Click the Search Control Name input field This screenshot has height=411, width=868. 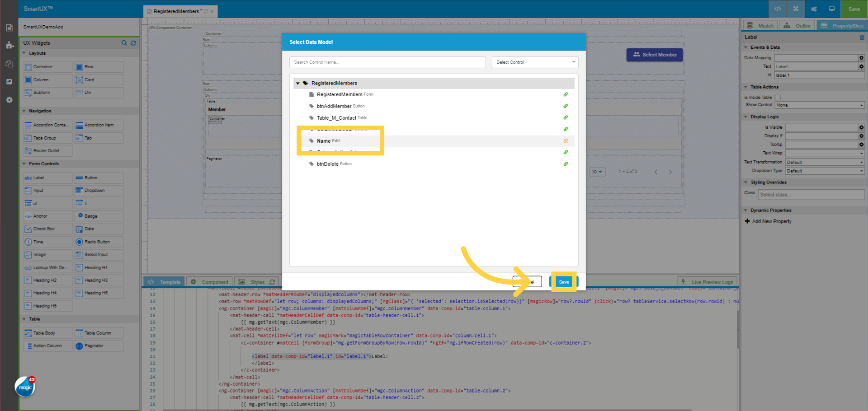(x=387, y=62)
